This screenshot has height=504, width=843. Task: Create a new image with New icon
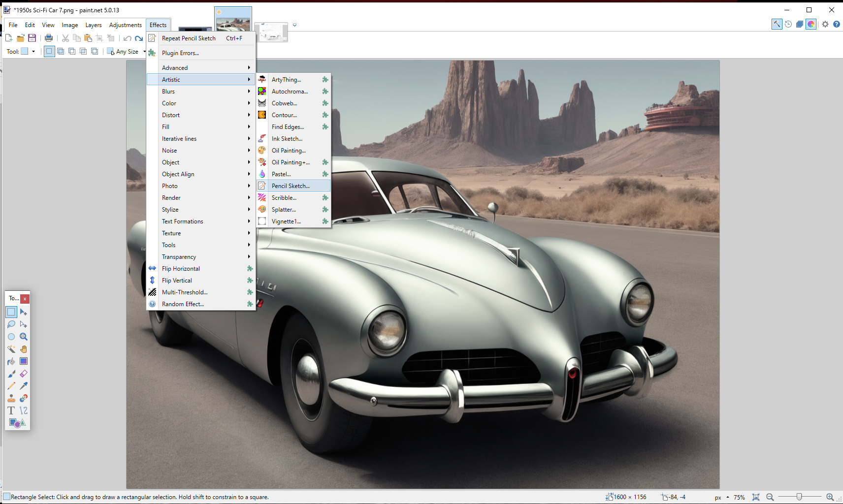coord(9,38)
